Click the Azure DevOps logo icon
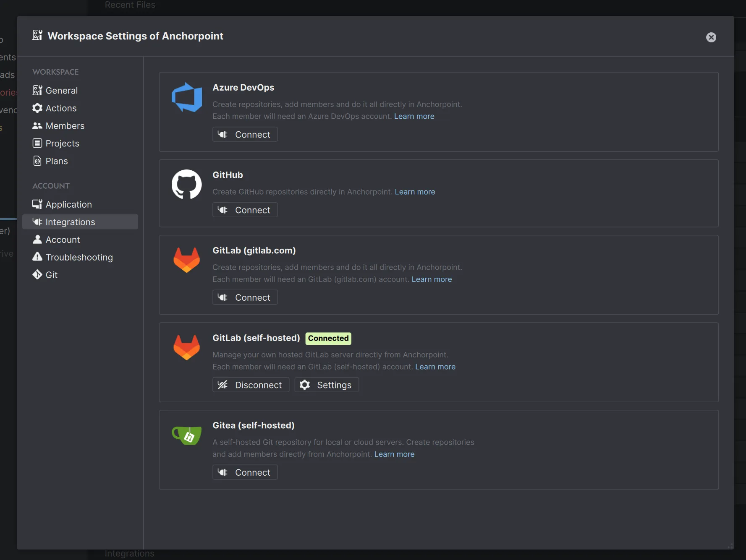This screenshot has width=746, height=560. pos(186,97)
